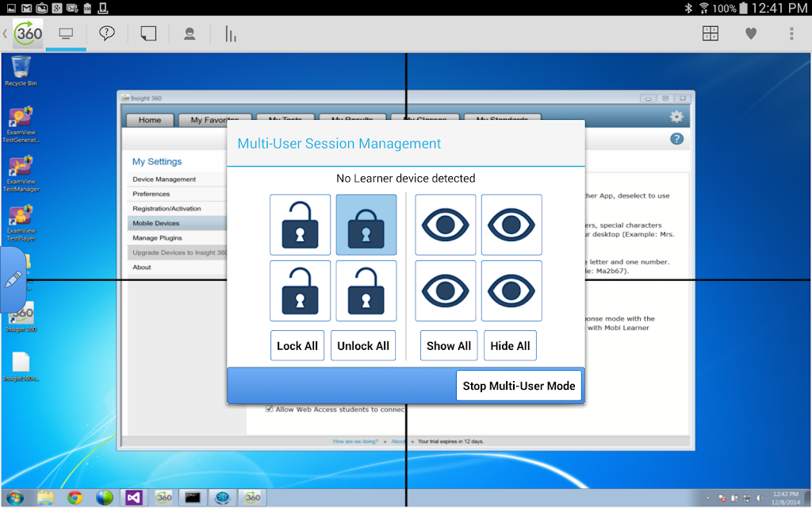
Task: Select the user profile icon
Action: (190, 34)
